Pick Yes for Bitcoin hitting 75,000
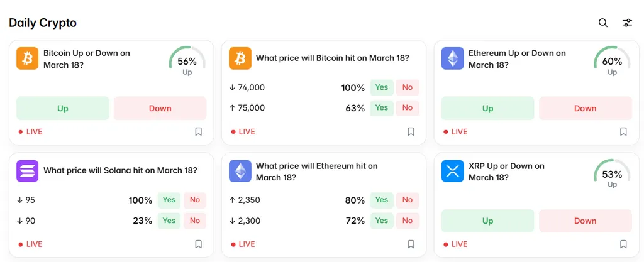The width and height of the screenshot is (644, 262). click(382, 108)
